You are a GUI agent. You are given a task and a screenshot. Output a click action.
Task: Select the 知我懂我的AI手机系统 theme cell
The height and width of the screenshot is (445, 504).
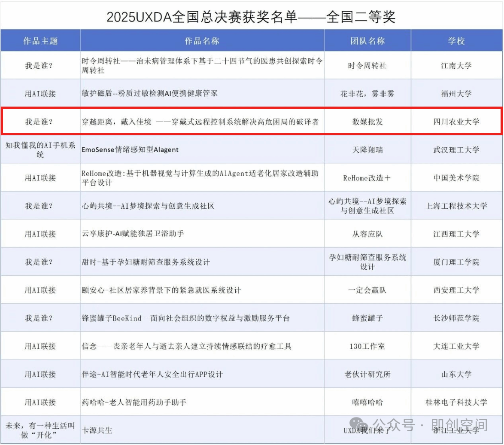(40, 149)
